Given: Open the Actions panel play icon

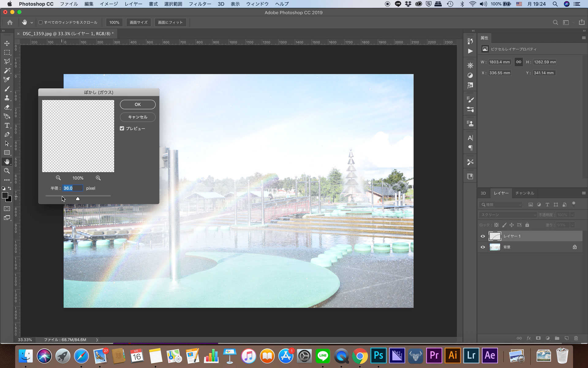Looking at the screenshot, I should [470, 51].
